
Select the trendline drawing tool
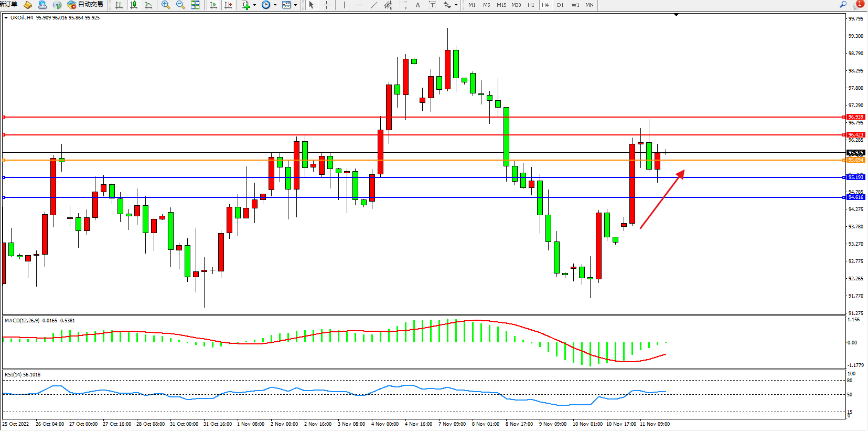pos(373,5)
